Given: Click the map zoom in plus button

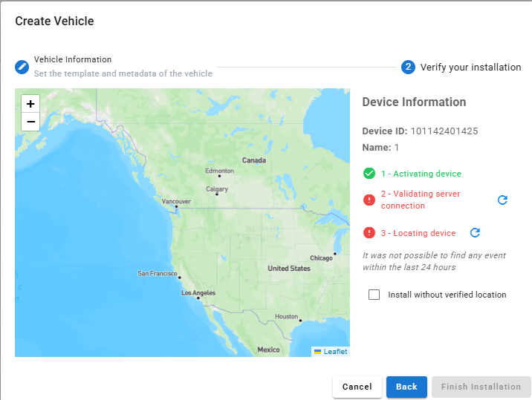Looking at the screenshot, I should tap(30, 104).
